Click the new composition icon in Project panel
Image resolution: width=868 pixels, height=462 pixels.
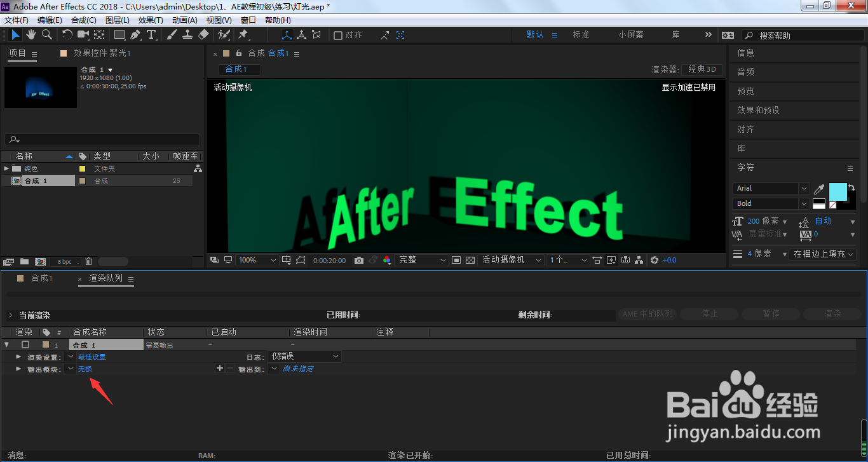40,261
